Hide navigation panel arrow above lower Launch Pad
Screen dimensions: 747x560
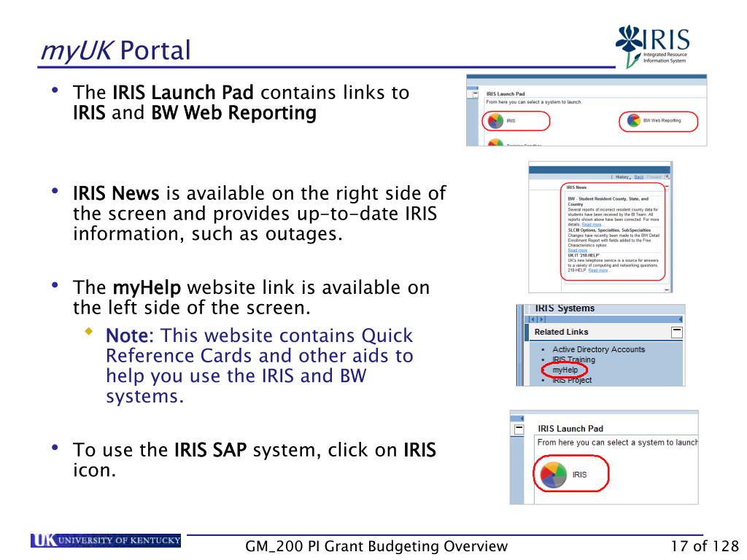click(522, 418)
